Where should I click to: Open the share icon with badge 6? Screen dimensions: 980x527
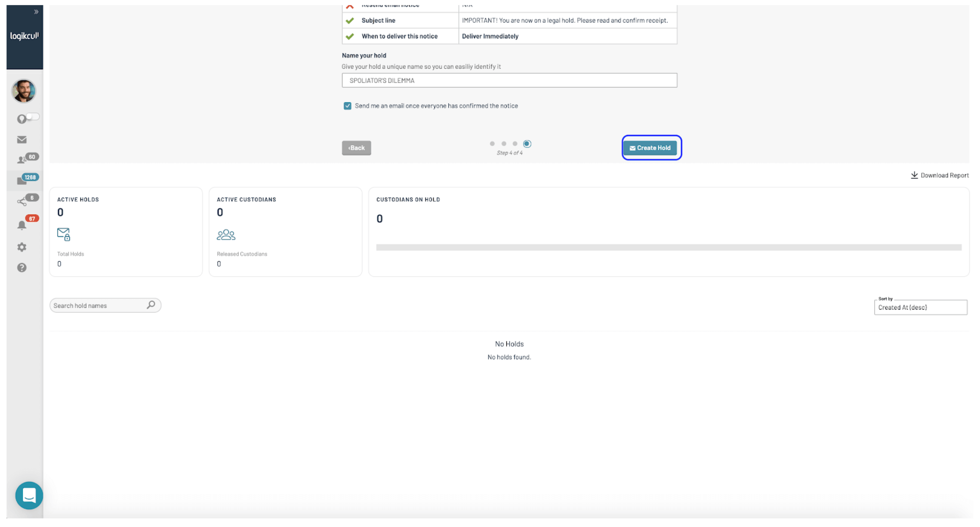click(22, 201)
